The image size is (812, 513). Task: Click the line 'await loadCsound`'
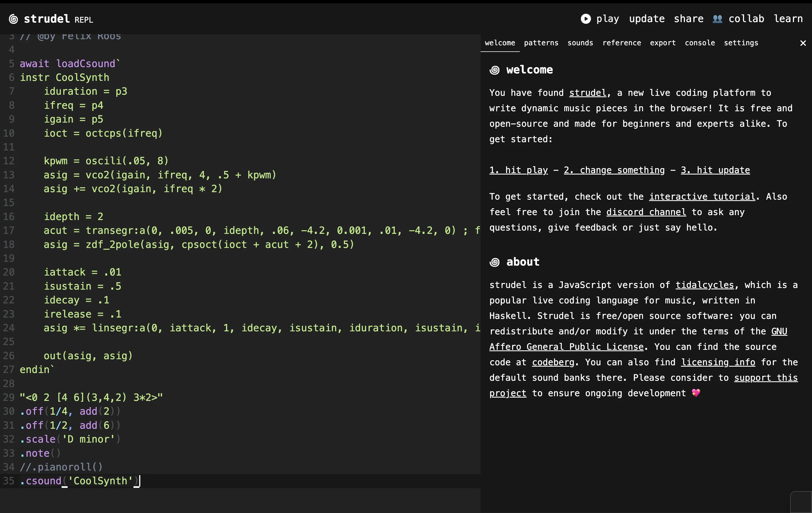pos(70,64)
